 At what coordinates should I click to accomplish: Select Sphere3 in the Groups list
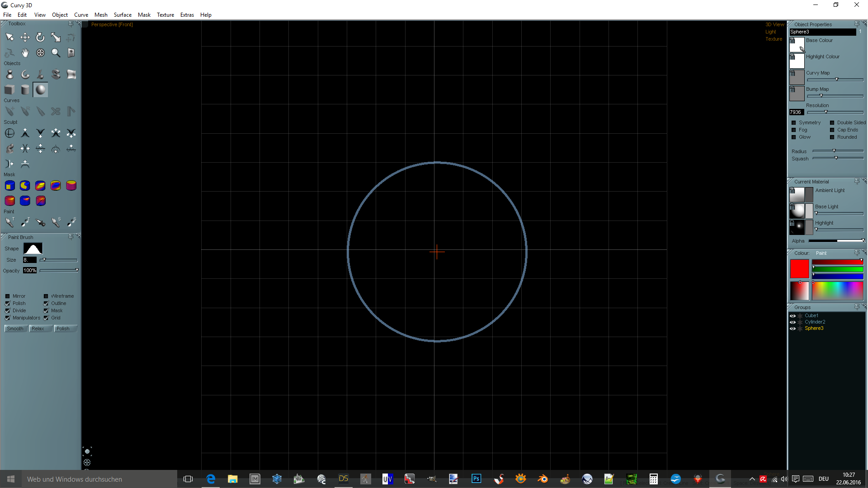pos(814,328)
